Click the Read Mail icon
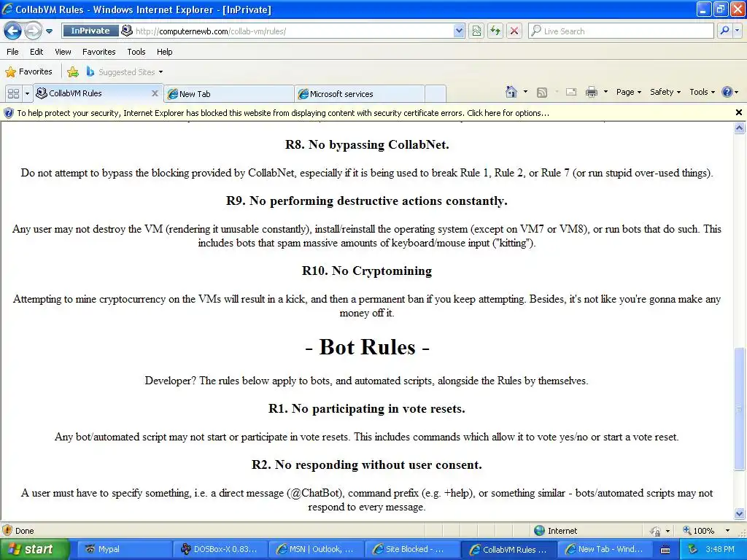Screen dimensions: 747x560 coord(571,92)
